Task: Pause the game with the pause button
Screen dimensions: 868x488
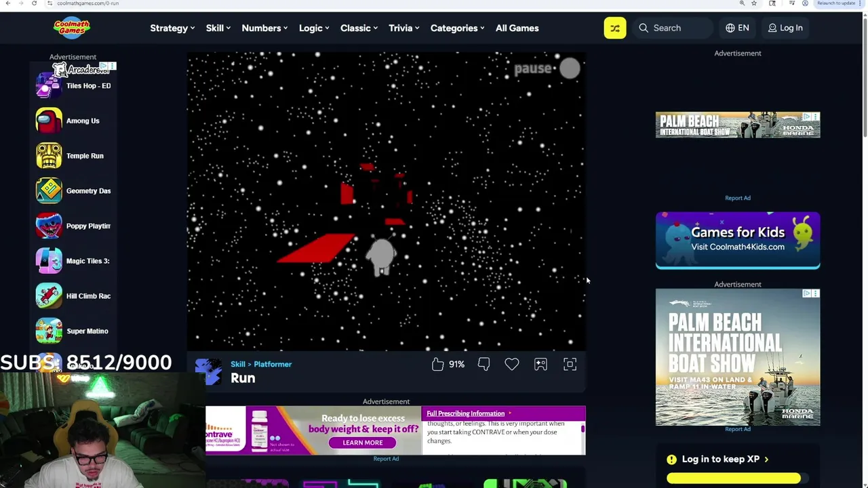Action: pos(570,68)
